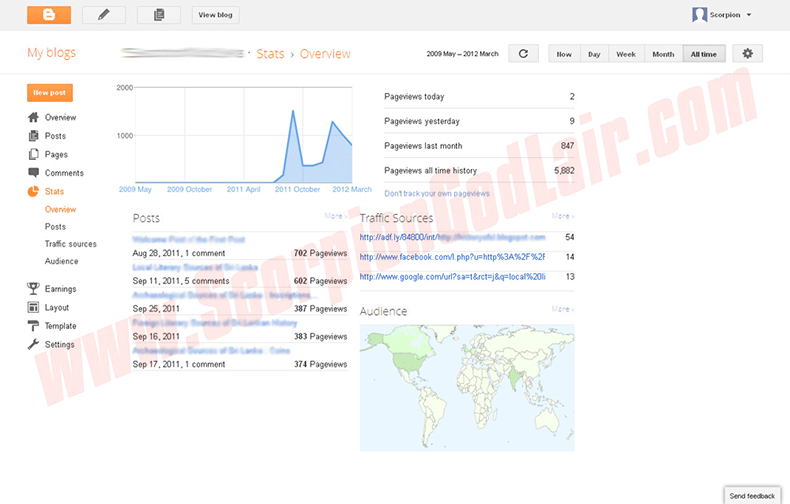Viewport: 790px width, 504px height.
Task: Open the post dated Sep 11, 2011
Action: [195, 267]
